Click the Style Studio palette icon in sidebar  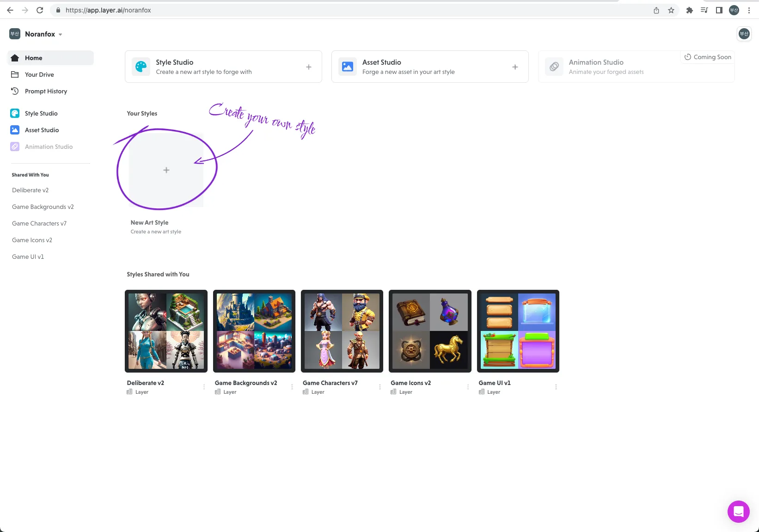(15, 113)
